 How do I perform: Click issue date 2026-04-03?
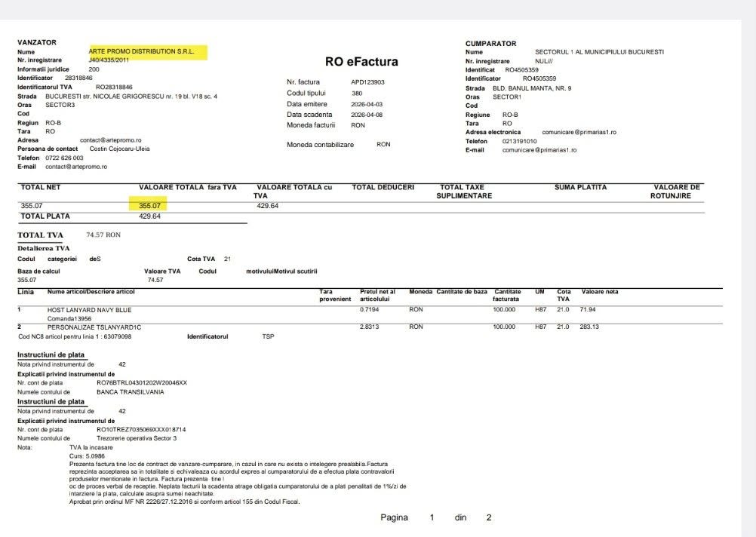click(x=365, y=104)
